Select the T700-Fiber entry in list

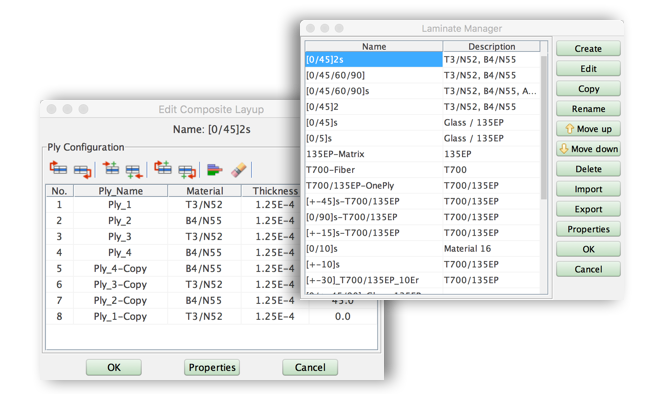click(422, 170)
